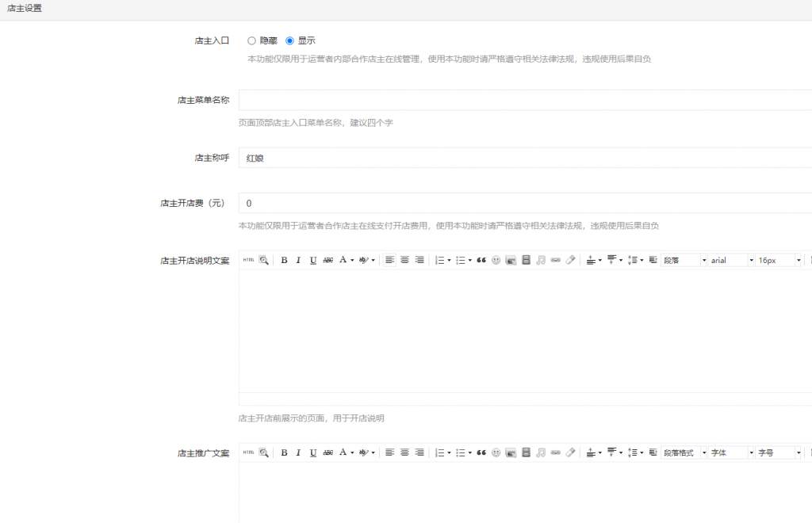
Task: Center align text in the description editor
Action: [404, 260]
